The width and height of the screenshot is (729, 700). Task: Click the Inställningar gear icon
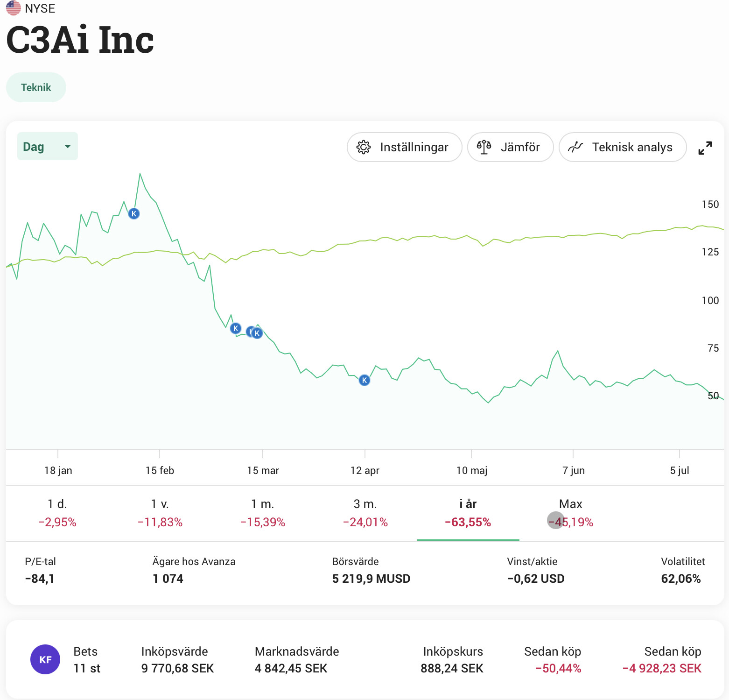[x=364, y=147]
